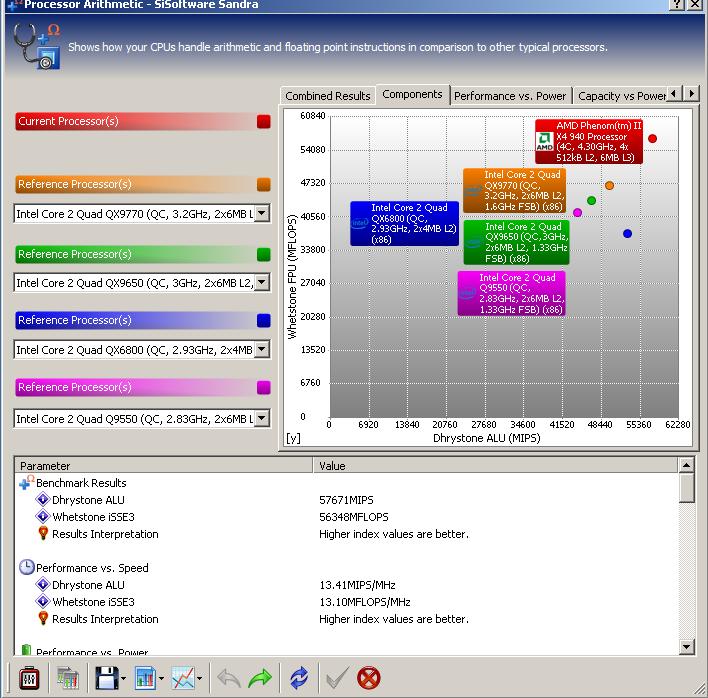708x698 pixels.
Task: Select the 13.10MFLOPS/MHz value
Action: pyautogui.click(x=365, y=602)
